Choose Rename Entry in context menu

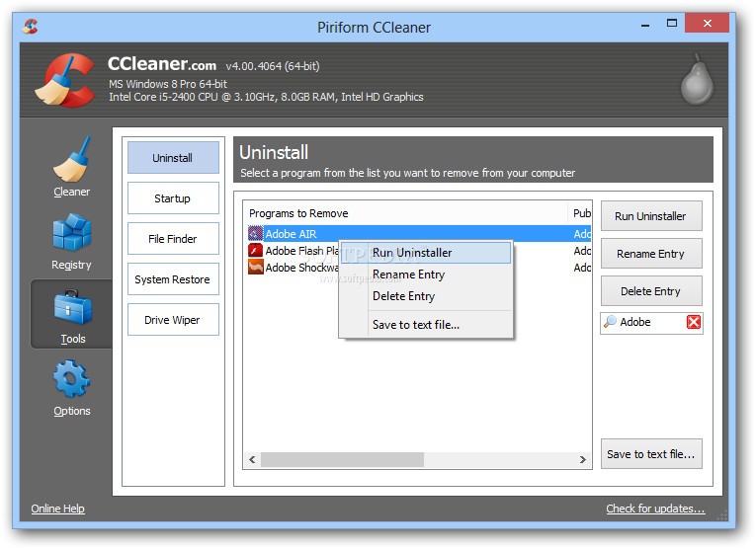[x=426, y=274]
